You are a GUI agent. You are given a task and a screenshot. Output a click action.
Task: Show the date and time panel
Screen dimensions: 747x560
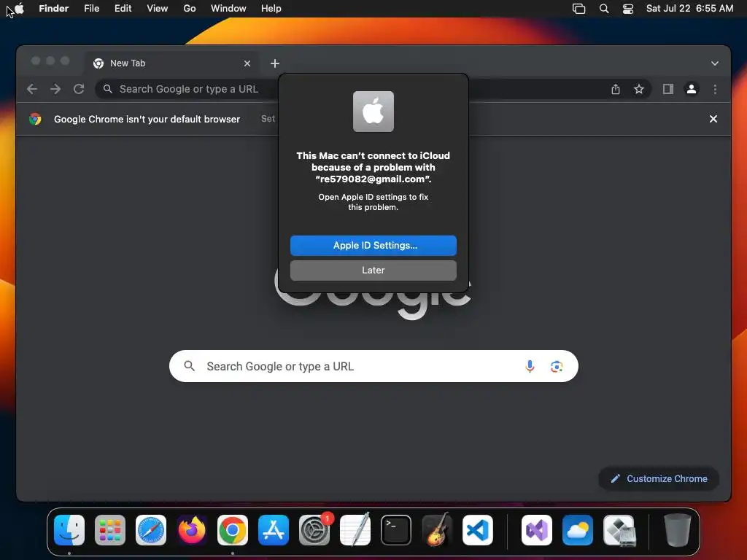[689, 8]
